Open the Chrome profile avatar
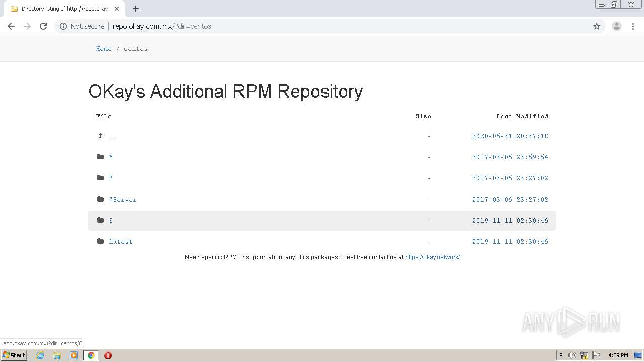The height and width of the screenshot is (362, 644). point(617,26)
